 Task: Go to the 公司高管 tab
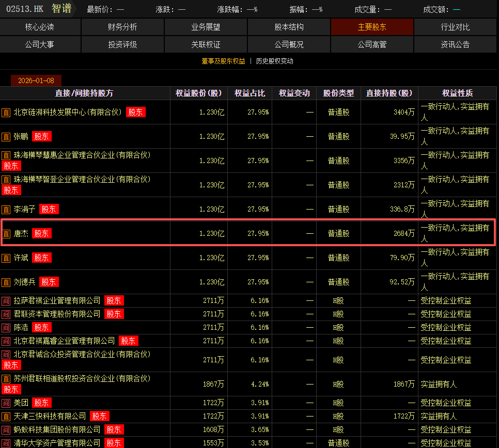point(372,44)
